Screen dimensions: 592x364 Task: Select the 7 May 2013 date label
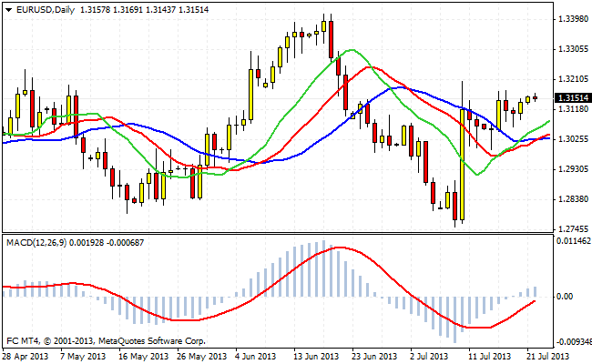tap(83, 357)
